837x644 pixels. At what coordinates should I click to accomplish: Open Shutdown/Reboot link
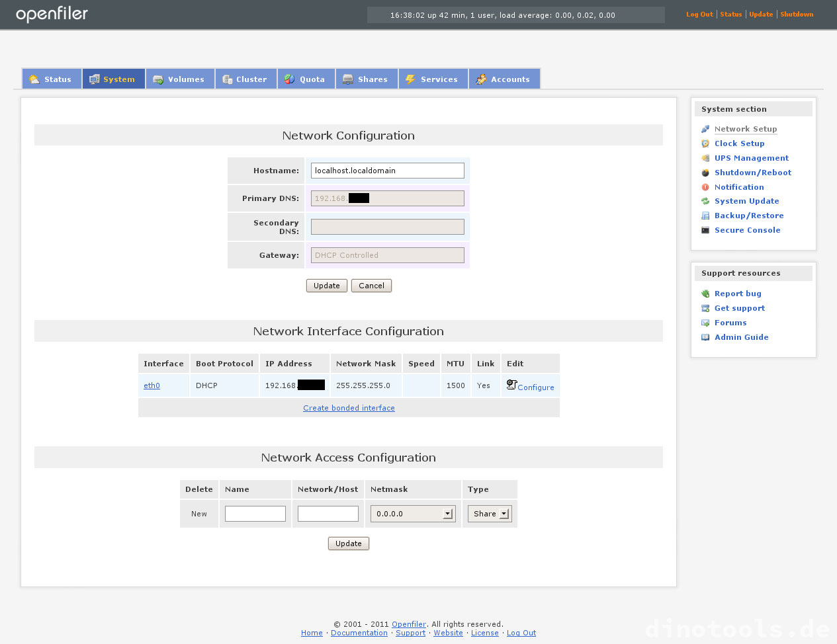pyautogui.click(x=753, y=173)
